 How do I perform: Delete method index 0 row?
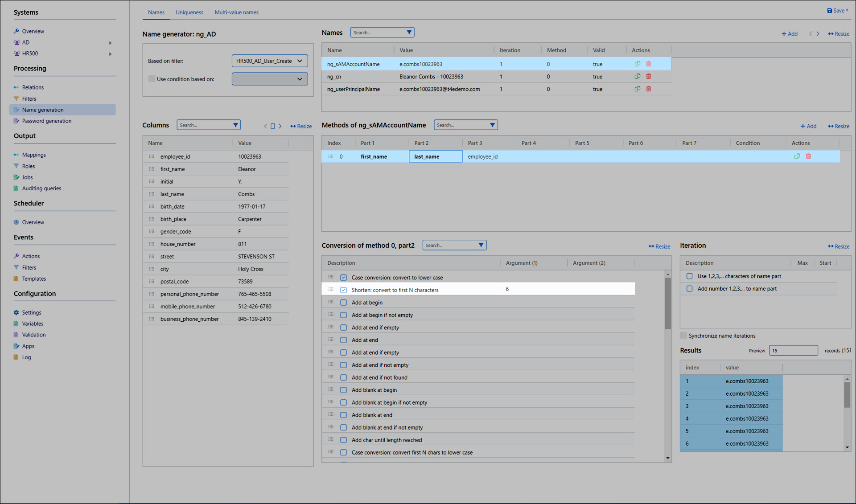point(808,156)
